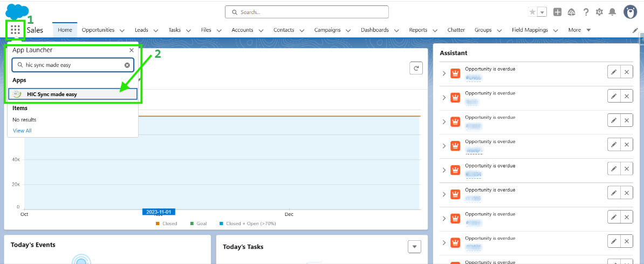644x264 pixels.
Task: Click the Favorites star icon
Action: pos(532,12)
